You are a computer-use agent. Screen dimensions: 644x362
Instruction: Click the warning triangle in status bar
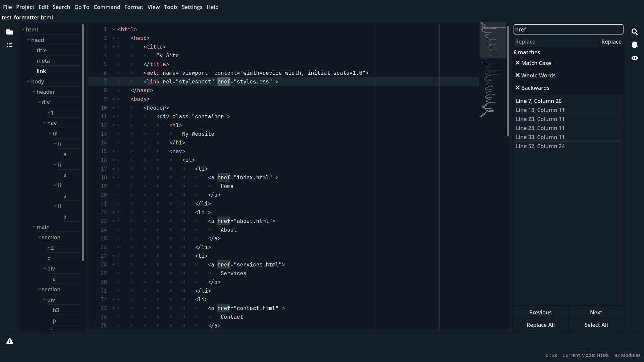pyautogui.click(x=10, y=341)
